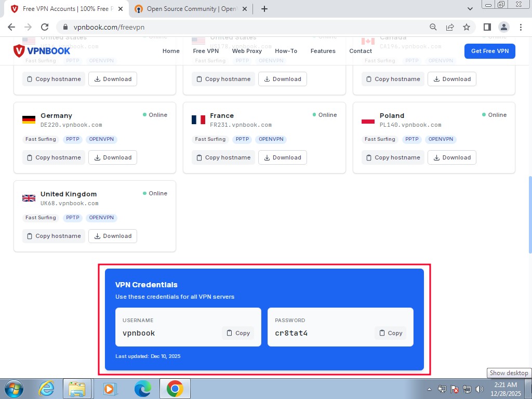
Task: Launch Internet Explorer from the taskbar
Action: coord(47,388)
